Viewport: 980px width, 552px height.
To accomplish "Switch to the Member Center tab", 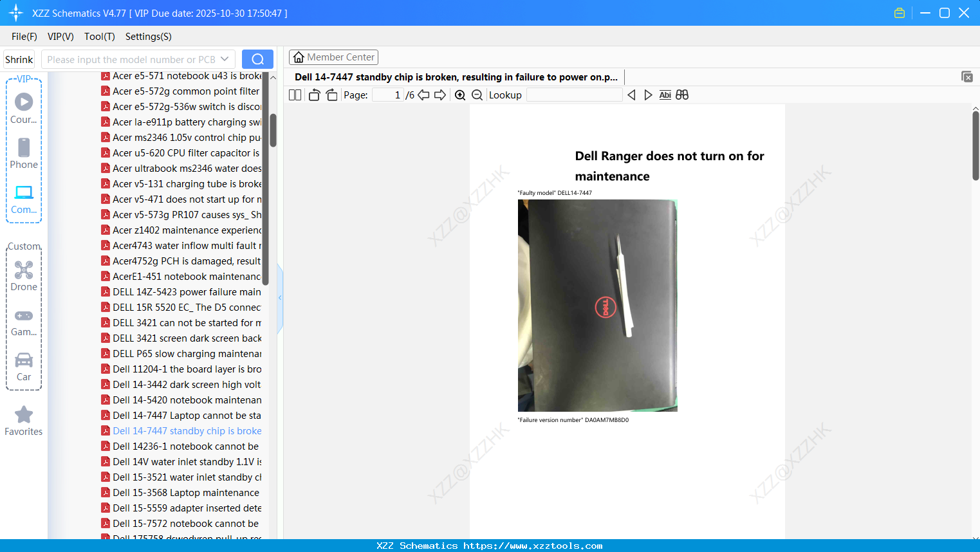I will 333,57.
